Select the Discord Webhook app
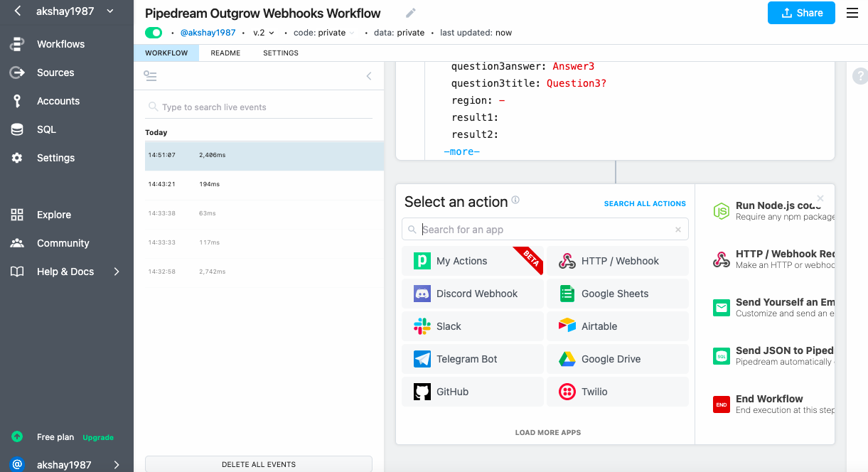 pos(473,294)
